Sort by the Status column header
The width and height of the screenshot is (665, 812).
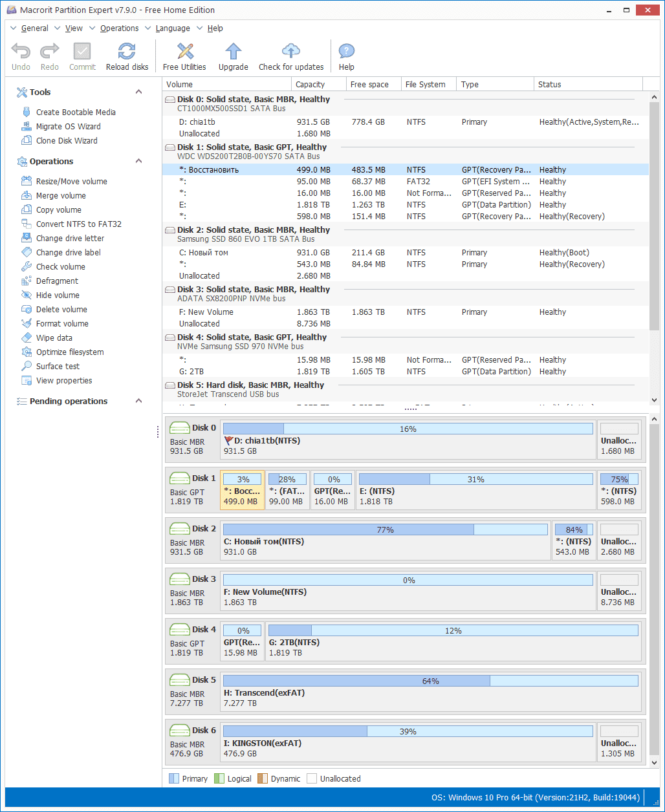pos(589,84)
